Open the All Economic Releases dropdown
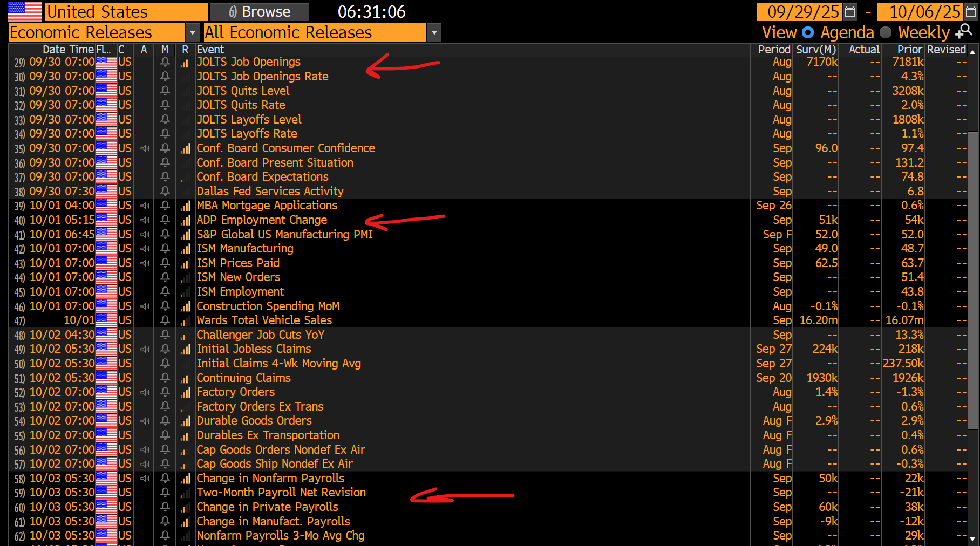Image resolution: width=980 pixels, height=546 pixels. point(434,32)
